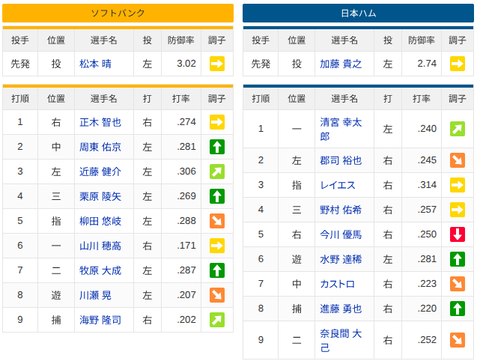Open 郡司 裕也 player page
Image resolution: width=480 pixels, height=364 pixels.
341,160
